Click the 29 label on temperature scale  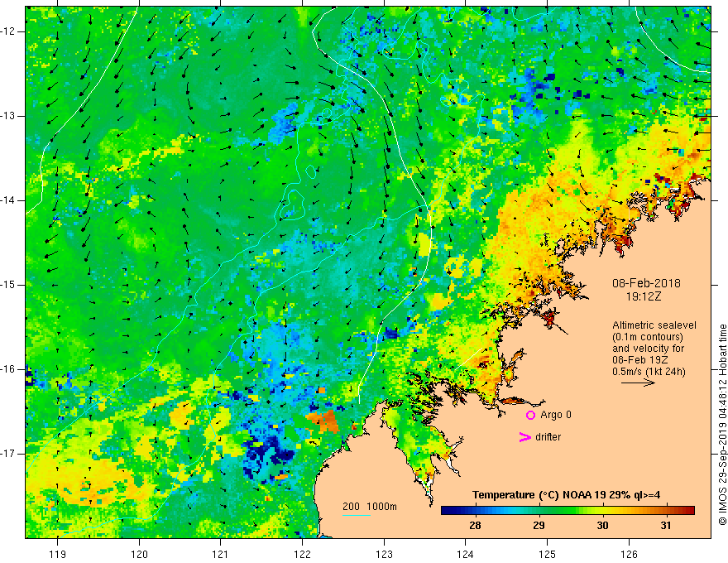539,526
